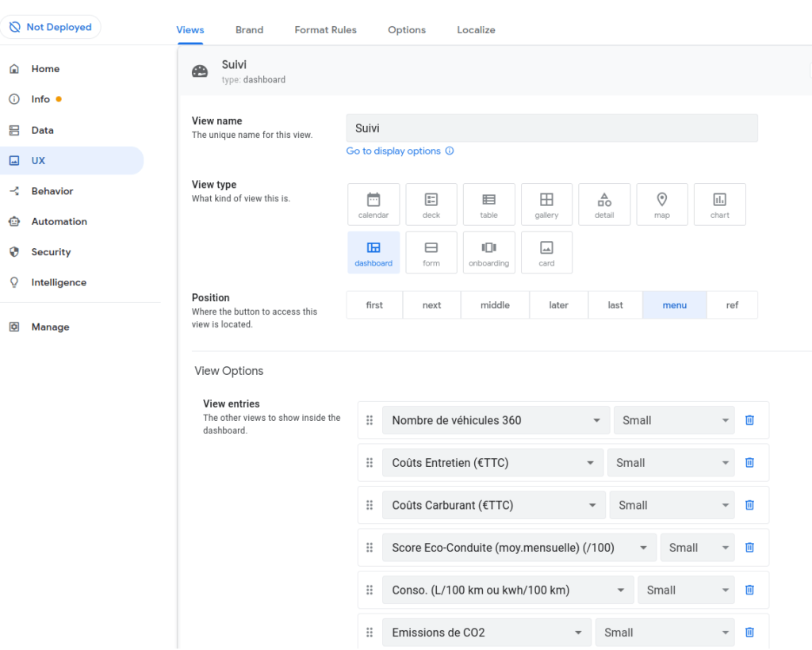Screen dimensions: 812x650
Task: Select the form view type
Action: pos(431,253)
